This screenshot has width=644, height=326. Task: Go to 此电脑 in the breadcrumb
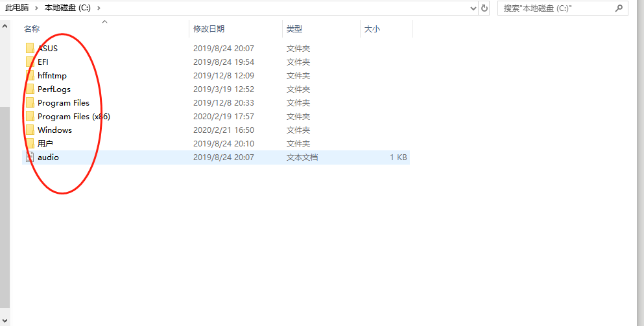[x=16, y=8]
